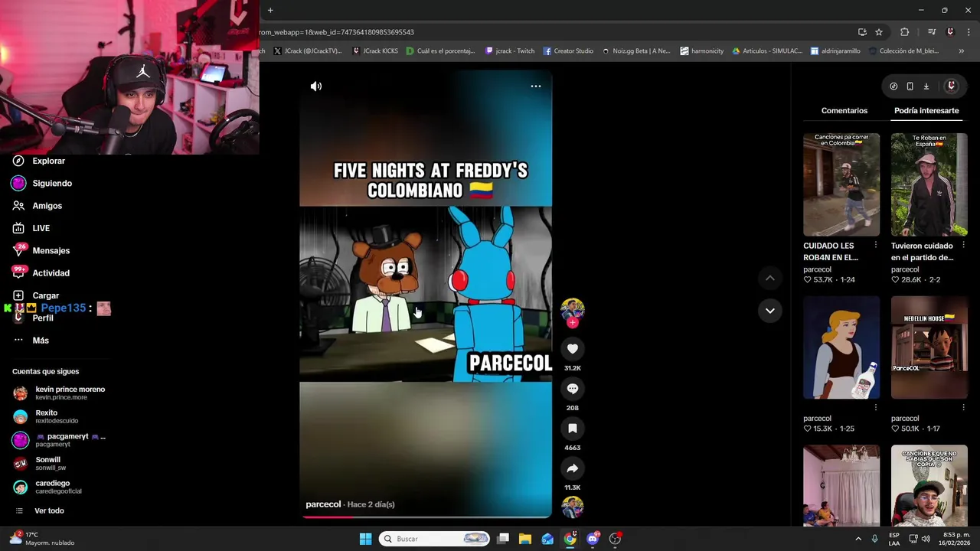The height and width of the screenshot is (551, 980).
Task: Mute the video with the speaker icon
Action: tap(315, 86)
